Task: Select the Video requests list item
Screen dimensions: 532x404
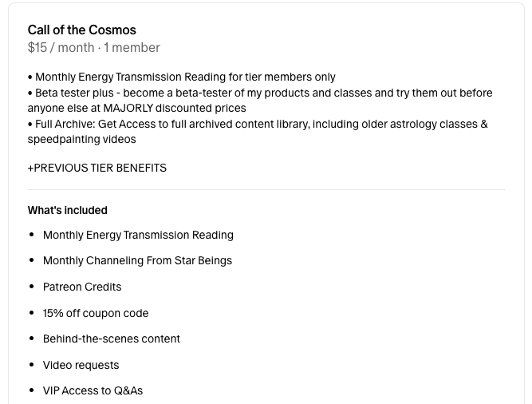Action: click(x=81, y=365)
